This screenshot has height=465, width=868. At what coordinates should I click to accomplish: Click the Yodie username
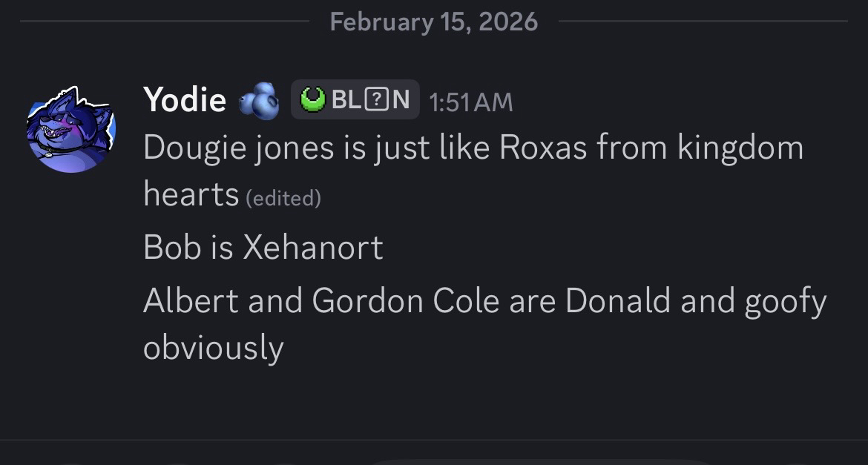[x=184, y=99]
